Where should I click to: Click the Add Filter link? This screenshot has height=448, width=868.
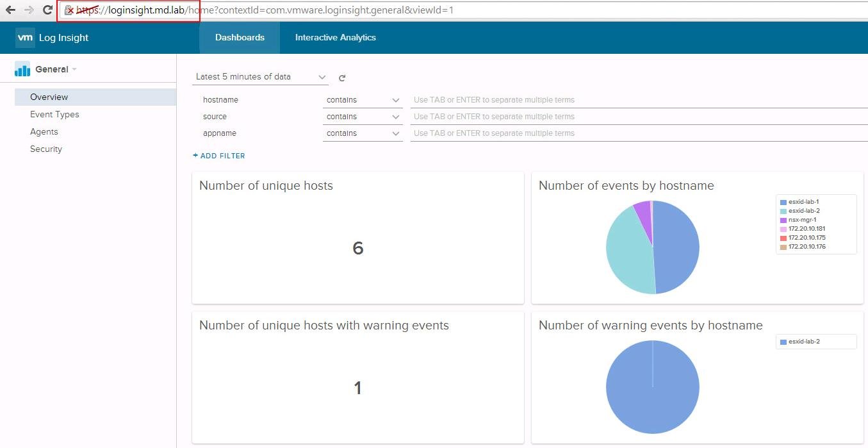(x=219, y=156)
